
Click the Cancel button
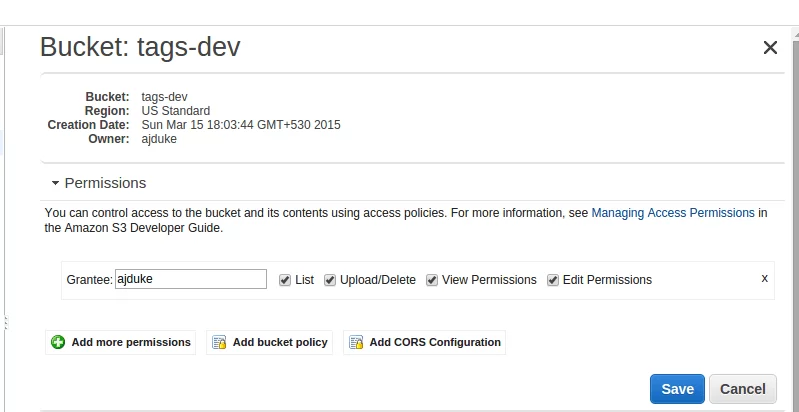[x=742, y=389]
